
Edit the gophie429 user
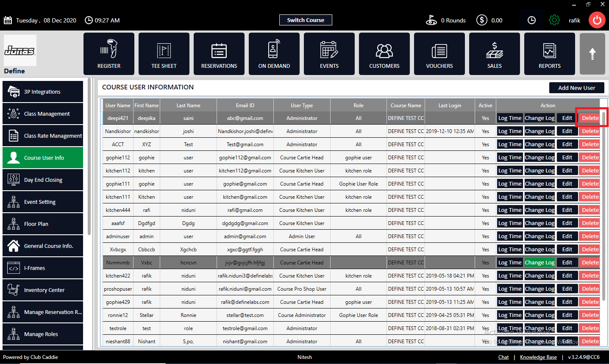click(567, 302)
